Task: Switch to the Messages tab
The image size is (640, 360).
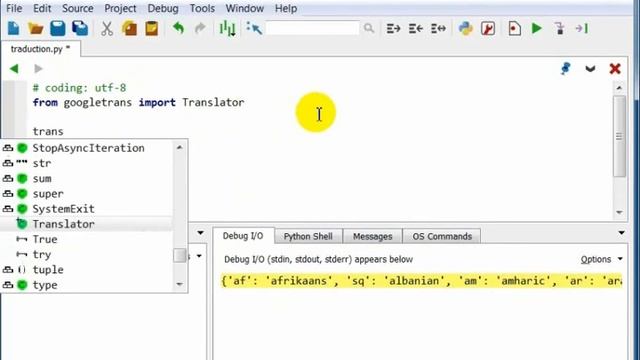Action: click(372, 236)
